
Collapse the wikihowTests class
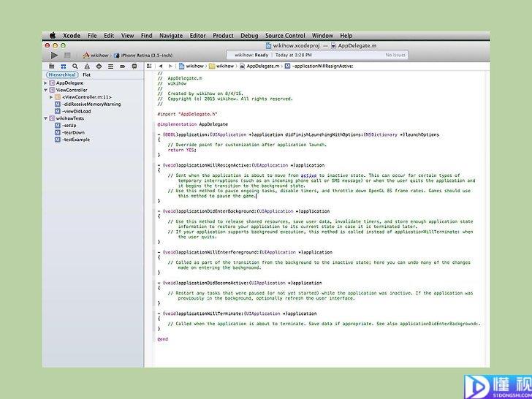pyautogui.click(x=45, y=118)
